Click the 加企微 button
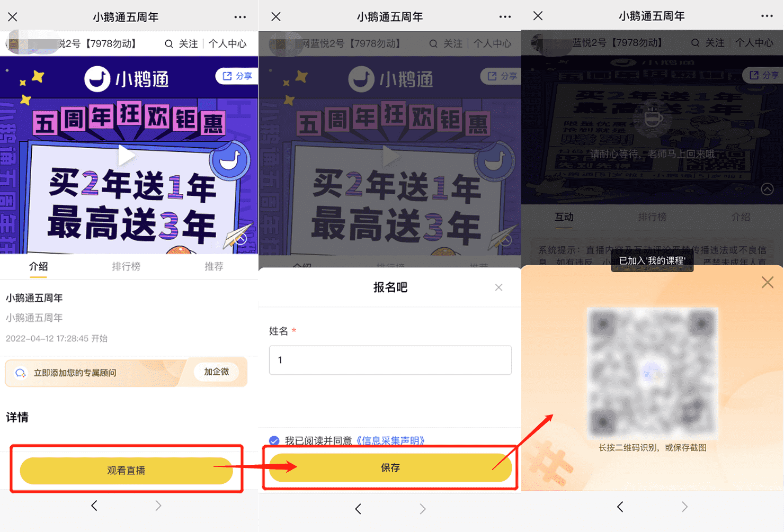Screen dimensions: 784x532 217,372
